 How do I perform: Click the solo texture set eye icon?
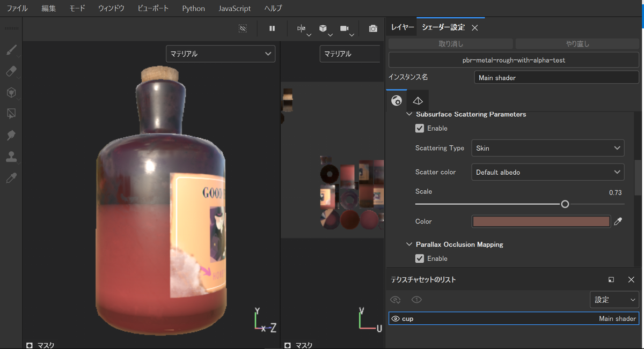[416, 300]
